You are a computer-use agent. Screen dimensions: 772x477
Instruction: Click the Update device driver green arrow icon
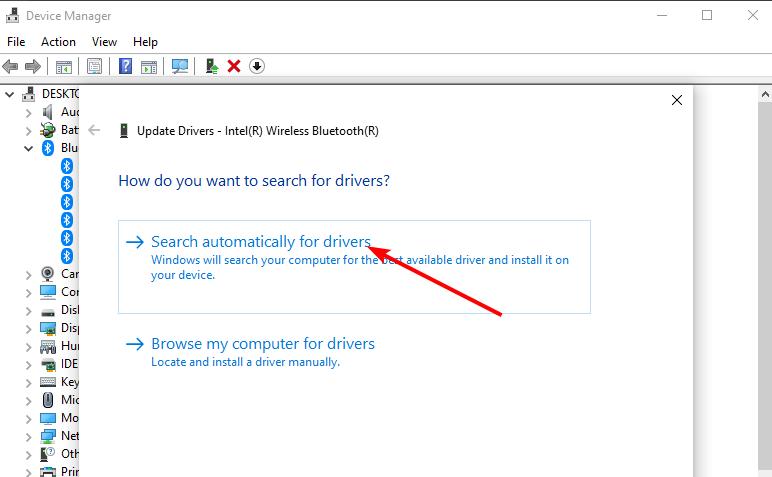point(212,66)
